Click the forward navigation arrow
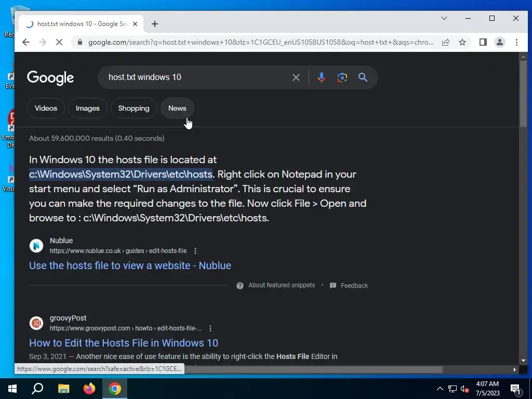532x399 pixels. 43,42
